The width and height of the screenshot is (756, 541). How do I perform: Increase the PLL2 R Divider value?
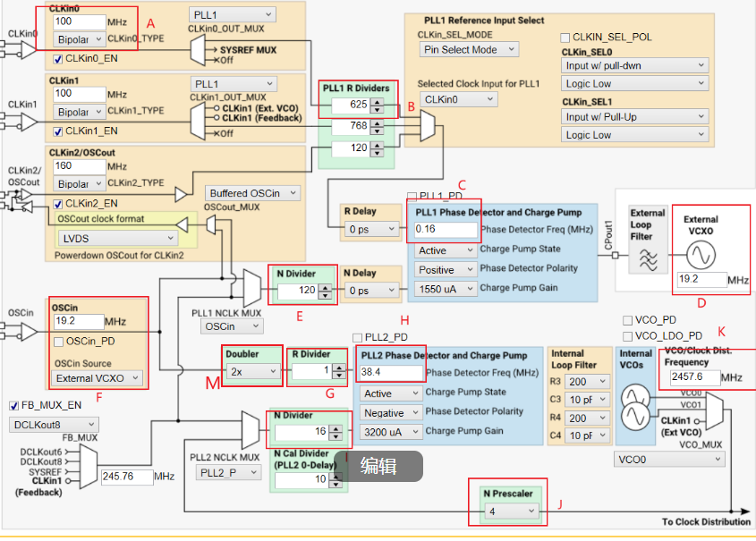(339, 368)
